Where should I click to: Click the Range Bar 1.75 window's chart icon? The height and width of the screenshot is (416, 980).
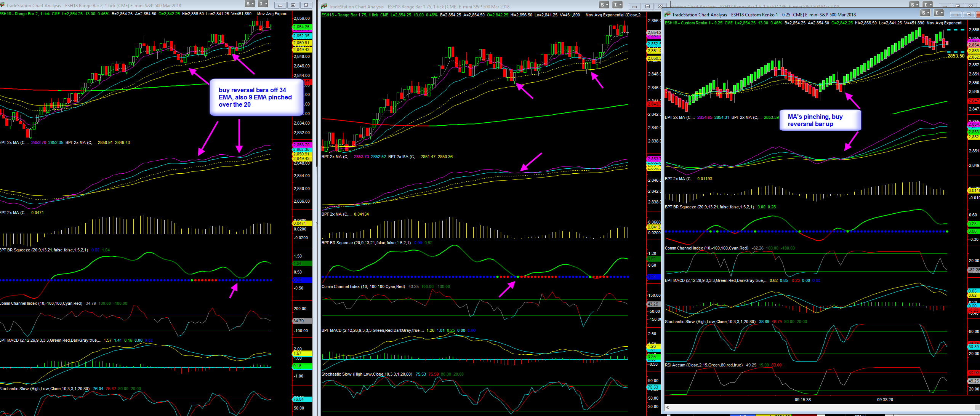(324, 6)
